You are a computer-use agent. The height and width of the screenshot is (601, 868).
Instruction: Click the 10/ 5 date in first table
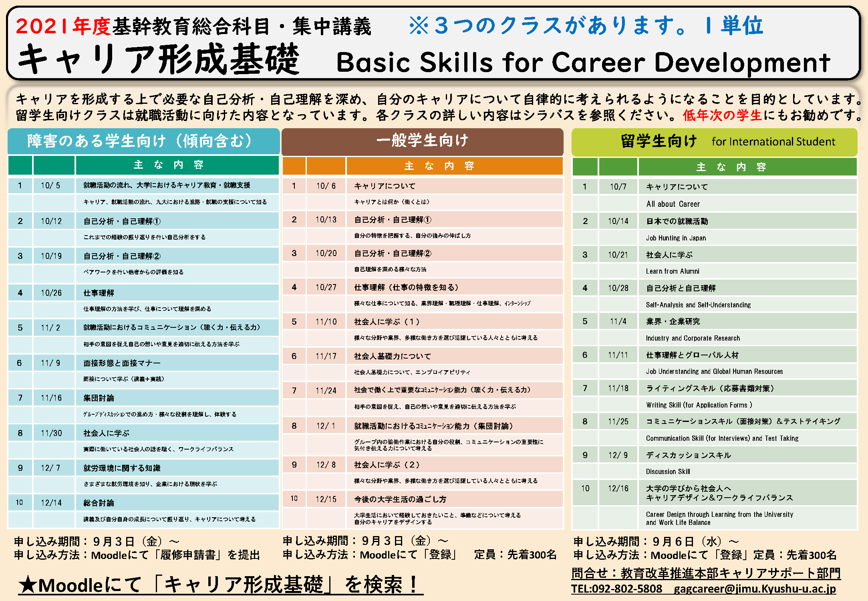coord(50,186)
